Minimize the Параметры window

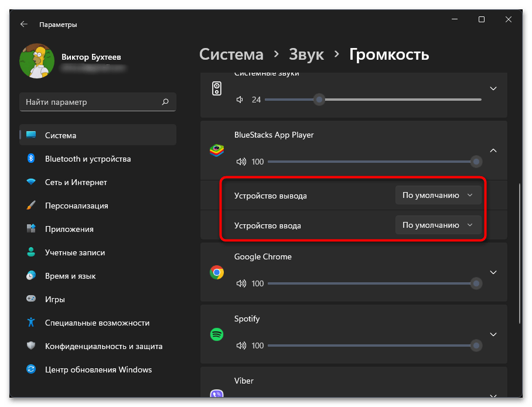pyautogui.click(x=455, y=19)
